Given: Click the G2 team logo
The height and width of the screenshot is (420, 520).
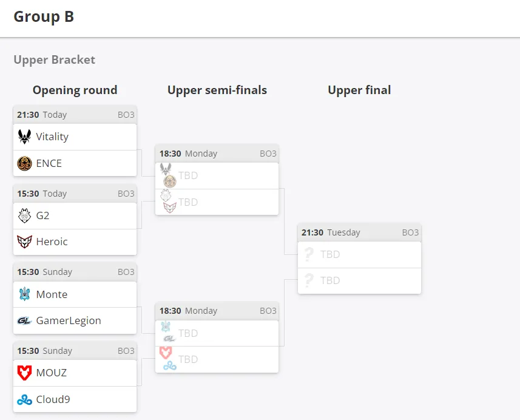Looking at the screenshot, I should 24,215.
